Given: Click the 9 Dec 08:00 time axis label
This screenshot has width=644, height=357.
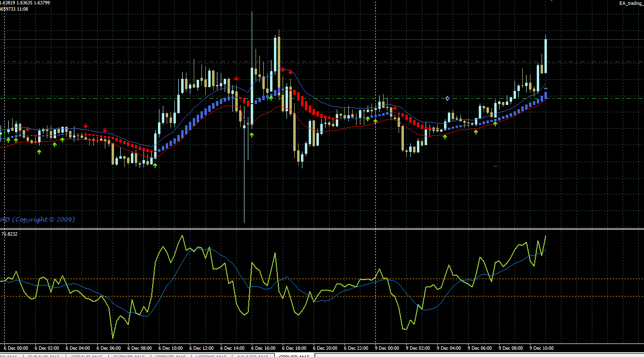Looking at the screenshot, I should [x=511, y=348].
